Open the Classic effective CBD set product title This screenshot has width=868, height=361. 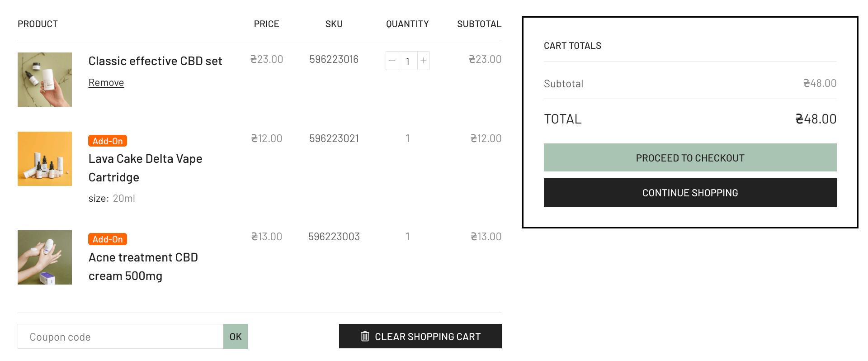tap(155, 61)
